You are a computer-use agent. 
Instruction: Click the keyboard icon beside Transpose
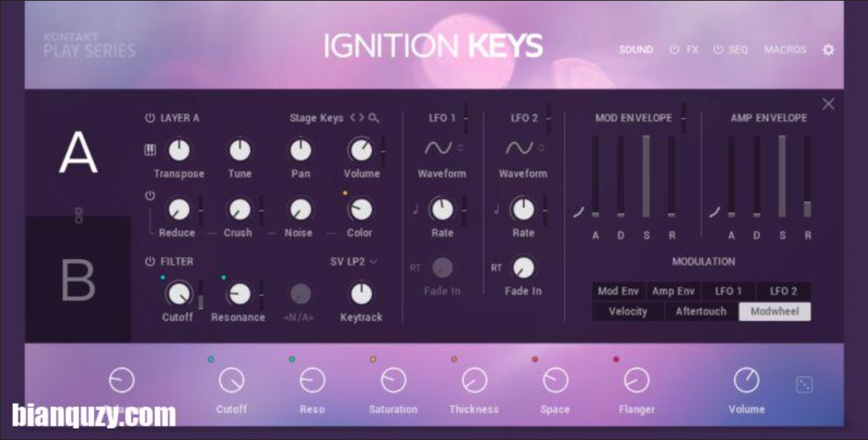coord(150,150)
